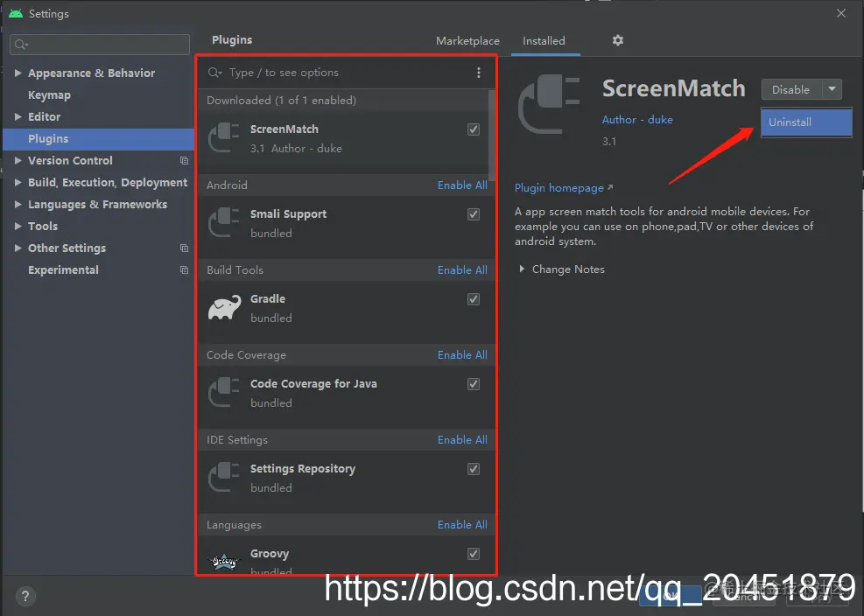Image resolution: width=864 pixels, height=616 pixels.
Task: Expand the Version Control node
Action: pos(18,160)
